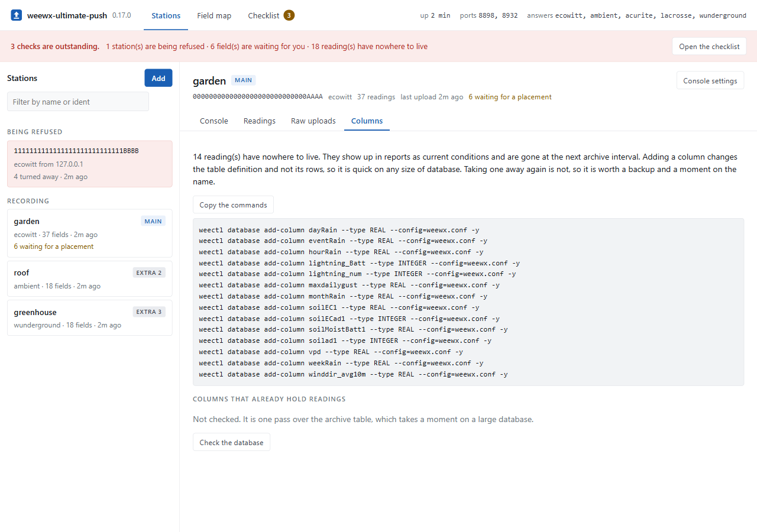
Task: Click the eventRain add-column command line
Action: pyautogui.click(x=343, y=241)
